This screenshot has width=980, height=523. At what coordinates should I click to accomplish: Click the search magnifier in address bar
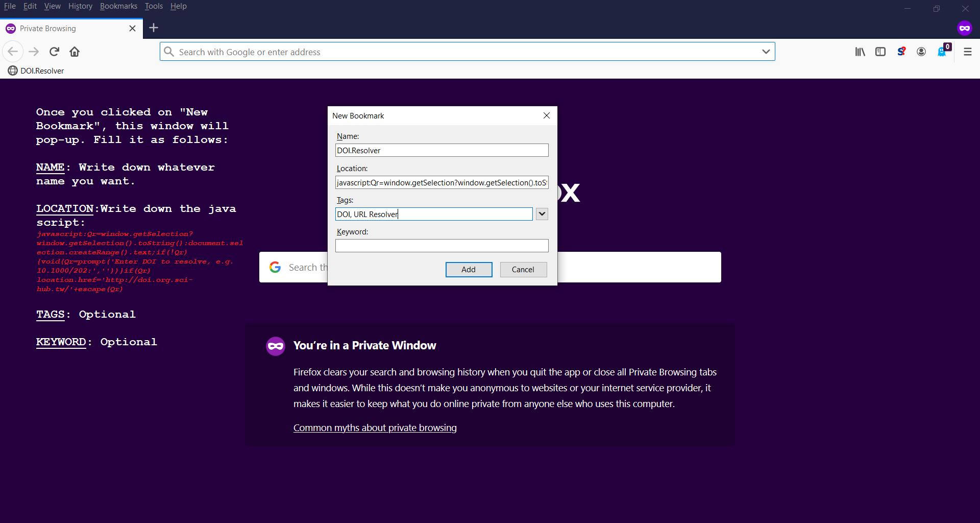169,52
